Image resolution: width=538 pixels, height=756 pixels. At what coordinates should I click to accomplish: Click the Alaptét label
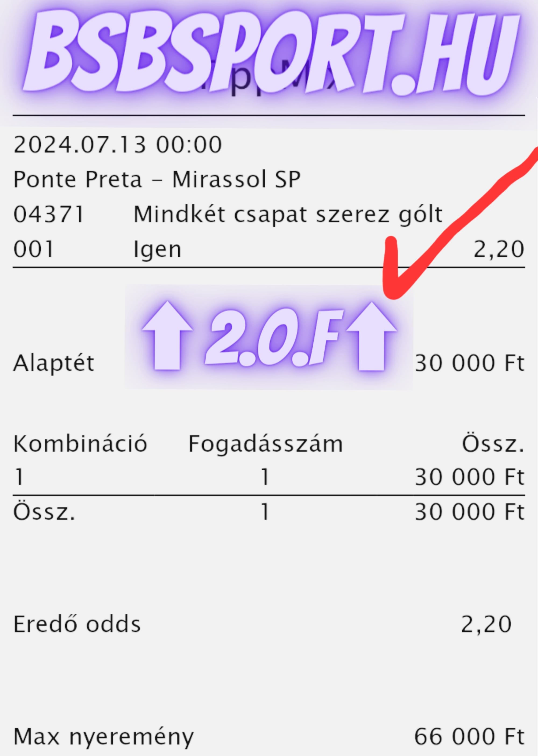54,363
